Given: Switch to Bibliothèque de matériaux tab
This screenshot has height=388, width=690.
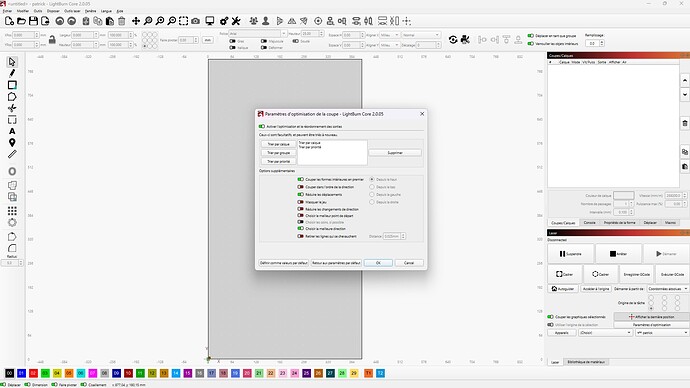Looking at the screenshot, I should pos(586,362).
